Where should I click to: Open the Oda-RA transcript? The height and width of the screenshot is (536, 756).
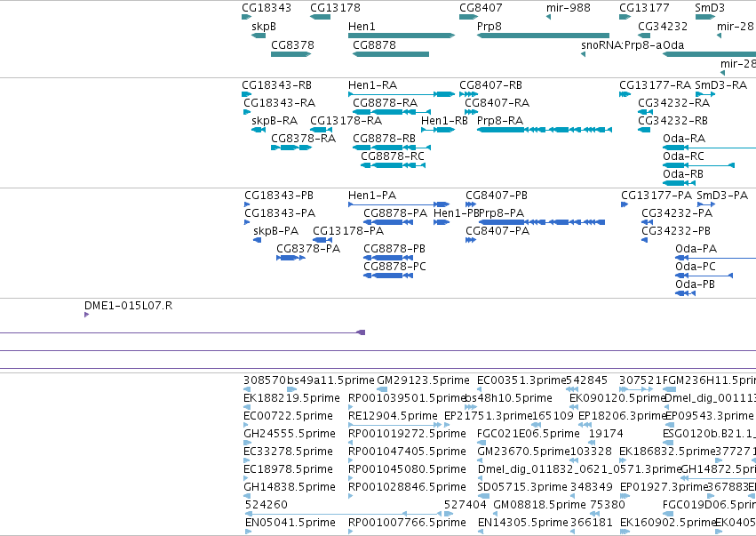pos(709,148)
